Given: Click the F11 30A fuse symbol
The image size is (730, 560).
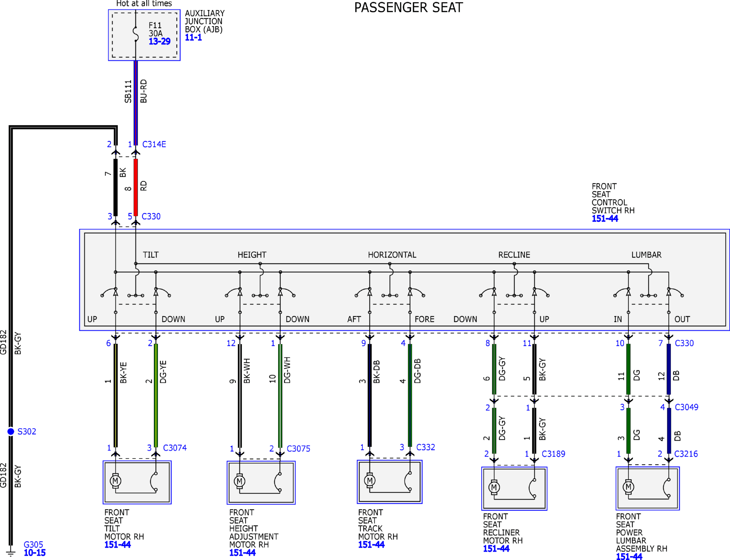Looking at the screenshot, I should (x=136, y=34).
